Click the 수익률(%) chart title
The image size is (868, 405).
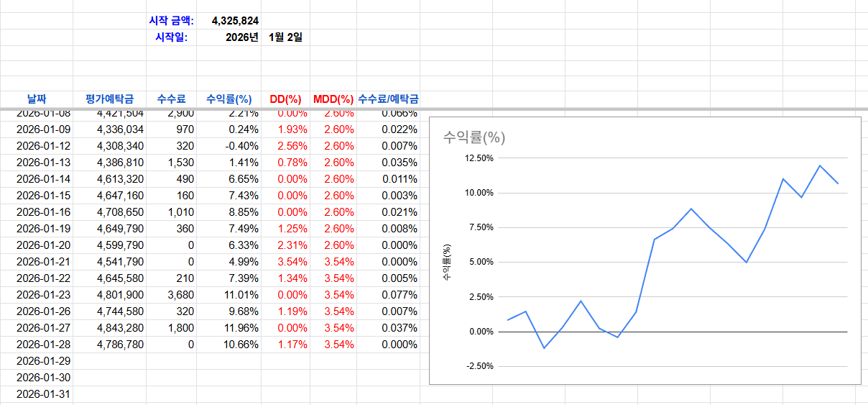coord(474,137)
